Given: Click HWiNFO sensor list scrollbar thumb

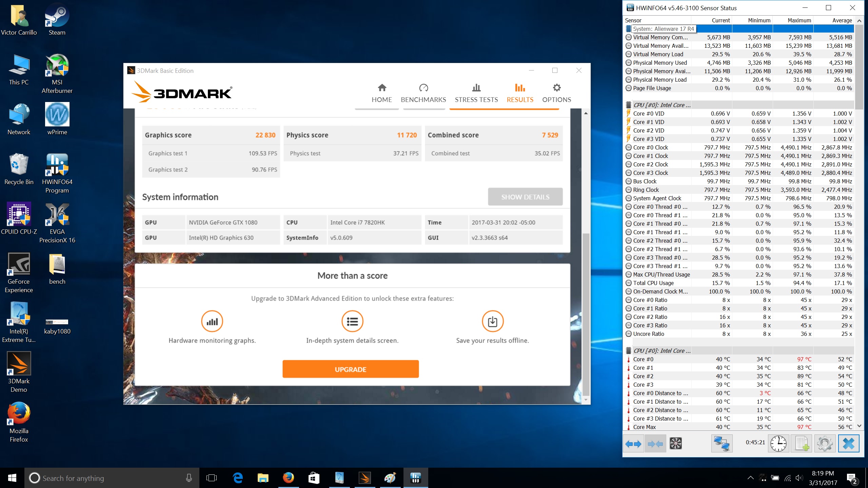Looking at the screenshot, I should coord(859,67).
